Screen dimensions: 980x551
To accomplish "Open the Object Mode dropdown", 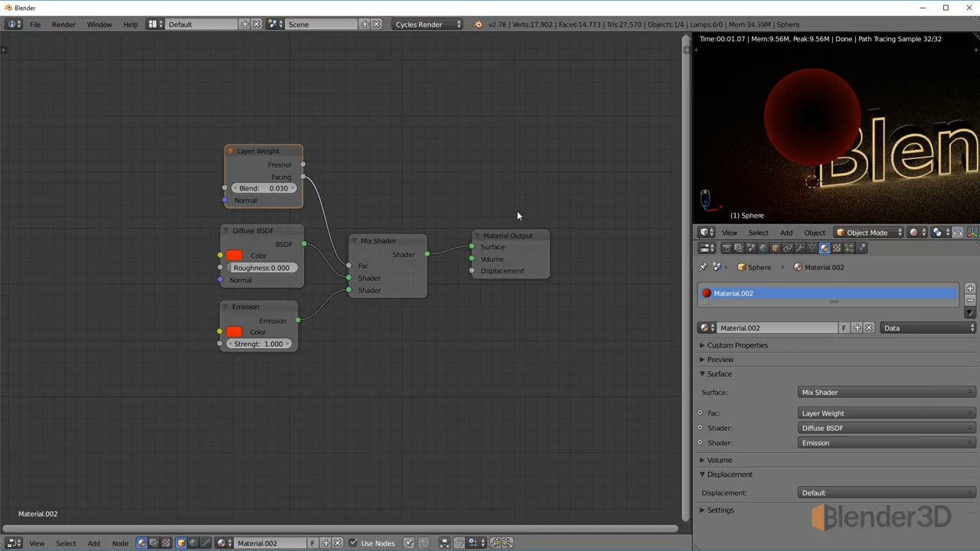I will (x=868, y=233).
